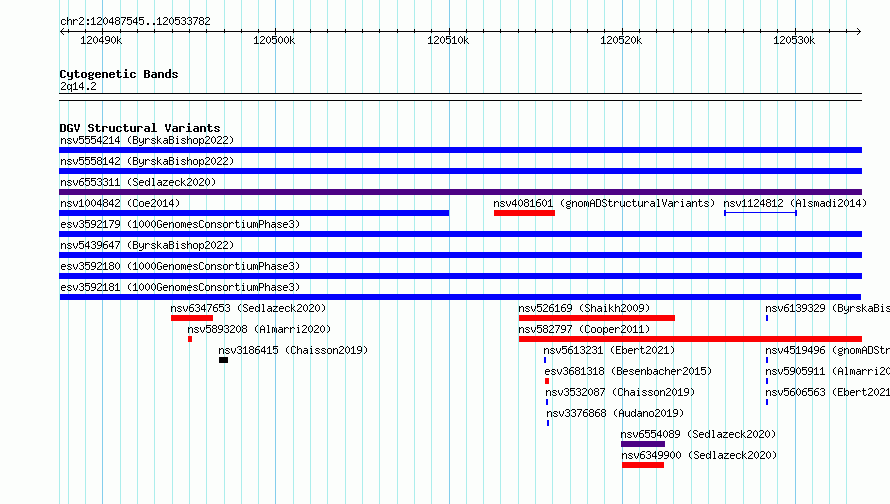
Task: Select esv3592181 (1000GenomesConsortiumPhase3) label
Action: (x=180, y=287)
